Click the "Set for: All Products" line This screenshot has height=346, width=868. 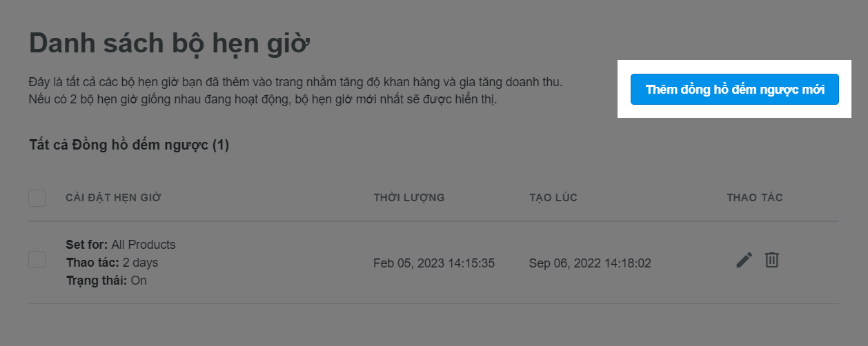pyautogui.click(x=121, y=245)
